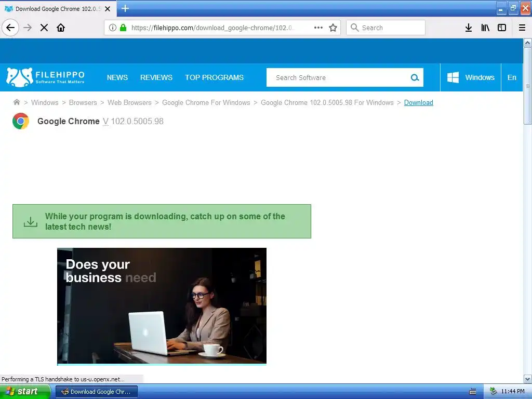
Task: Bookmark this page with the star icon
Action: (333, 28)
